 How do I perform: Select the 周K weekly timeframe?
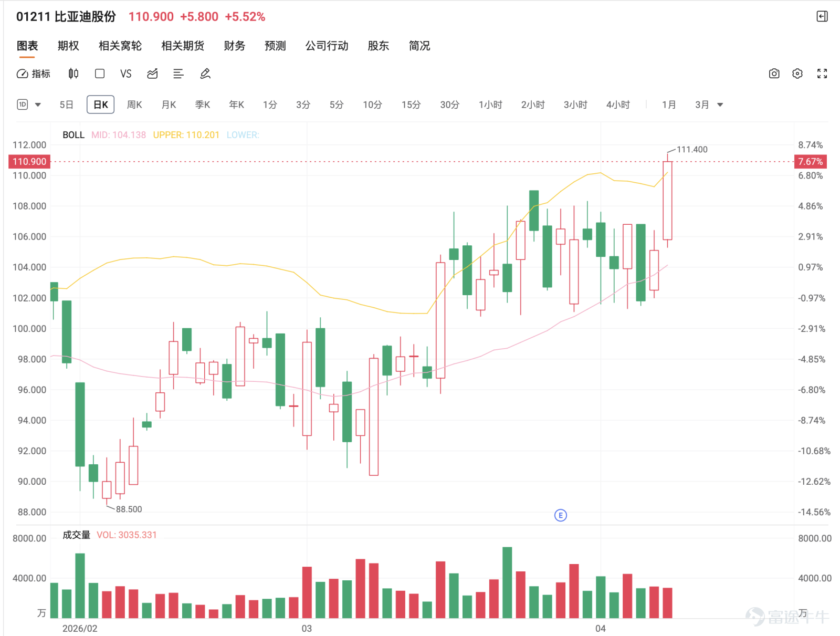pos(134,105)
